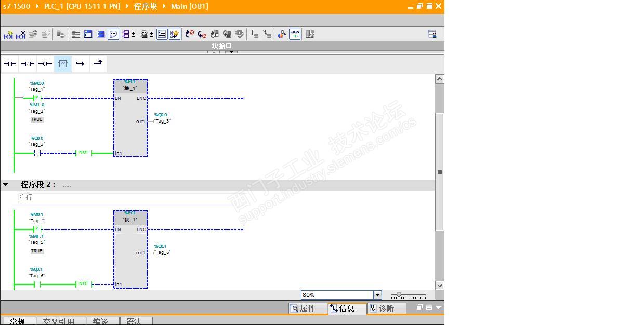Click the block interface expand down arrow
Viewport: 644px width, 325px height.
231,52
